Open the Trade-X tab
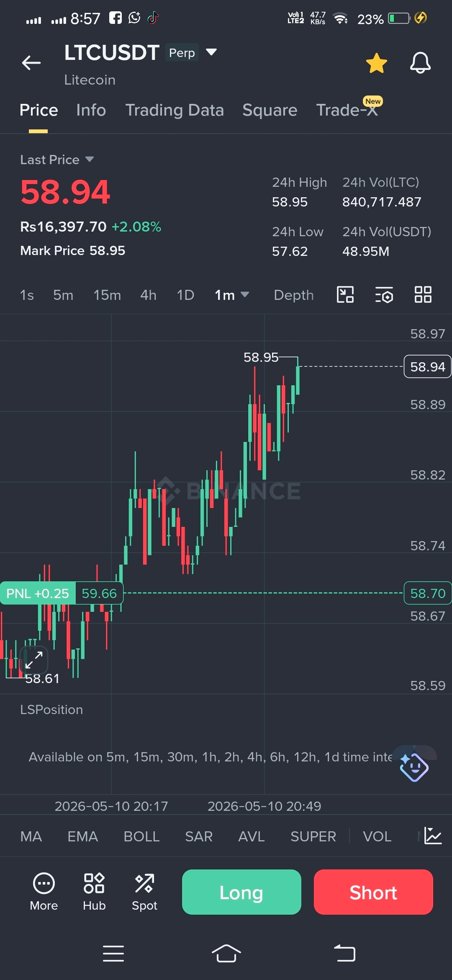 [x=347, y=110]
